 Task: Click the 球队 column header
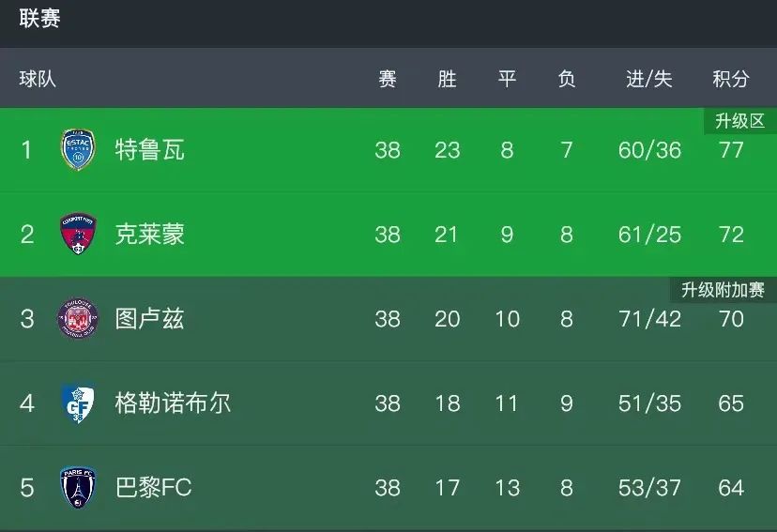[38, 79]
